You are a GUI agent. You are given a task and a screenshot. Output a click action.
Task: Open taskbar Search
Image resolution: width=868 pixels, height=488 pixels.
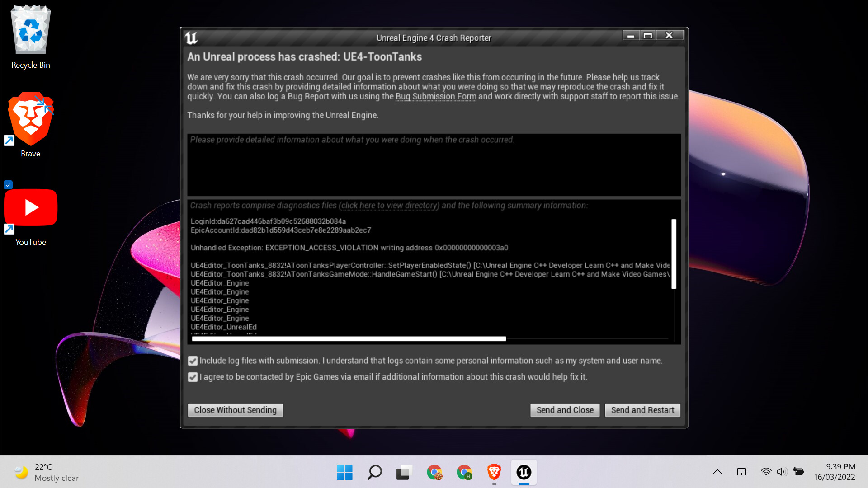pyautogui.click(x=374, y=472)
